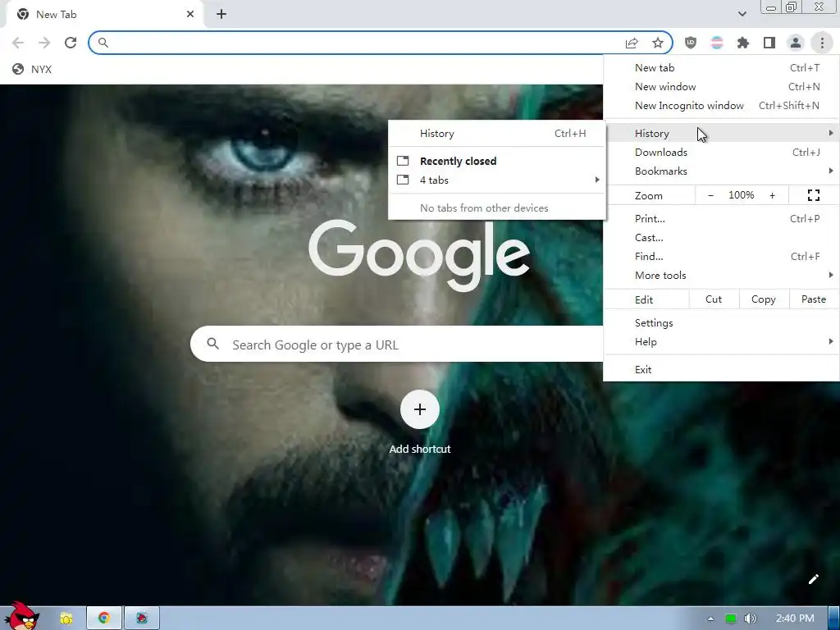840x630 pixels.
Task: Select New window menu item
Action: click(721, 87)
